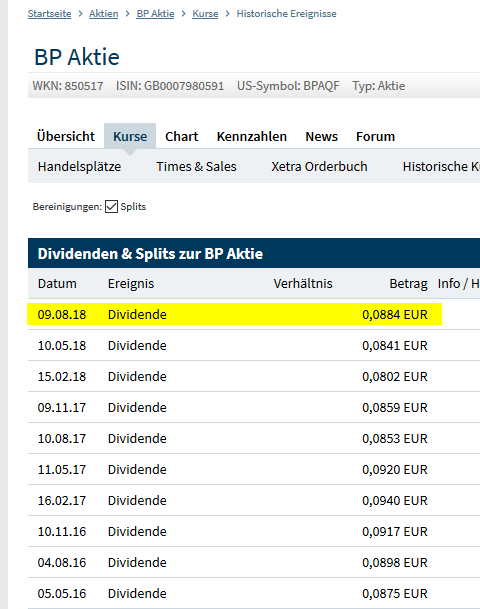The width and height of the screenshot is (480, 609).
Task: Open the Handelsplätze sub-navigation item
Action: pyautogui.click(x=79, y=167)
